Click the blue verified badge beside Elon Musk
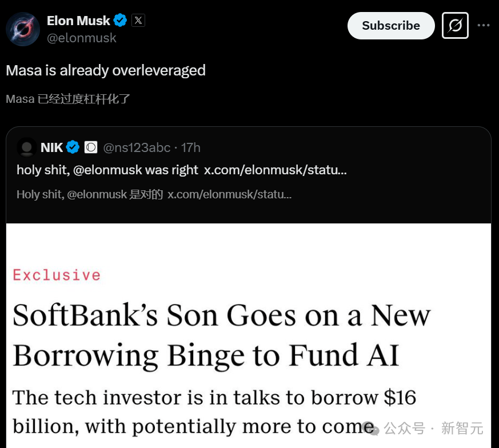The height and width of the screenshot is (448, 499). pyautogui.click(x=120, y=21)
